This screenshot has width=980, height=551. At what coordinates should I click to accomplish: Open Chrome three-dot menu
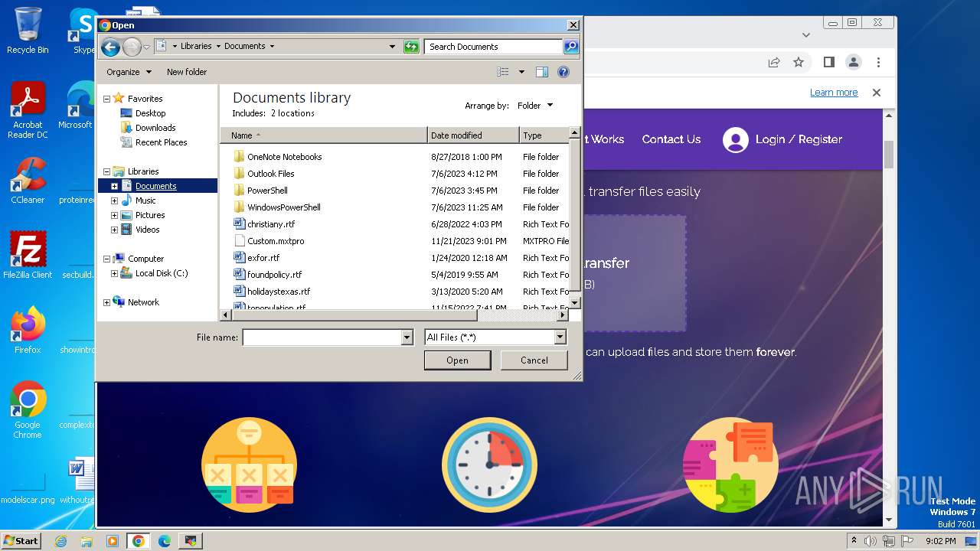pyautogui.click(x=878, y=62)
